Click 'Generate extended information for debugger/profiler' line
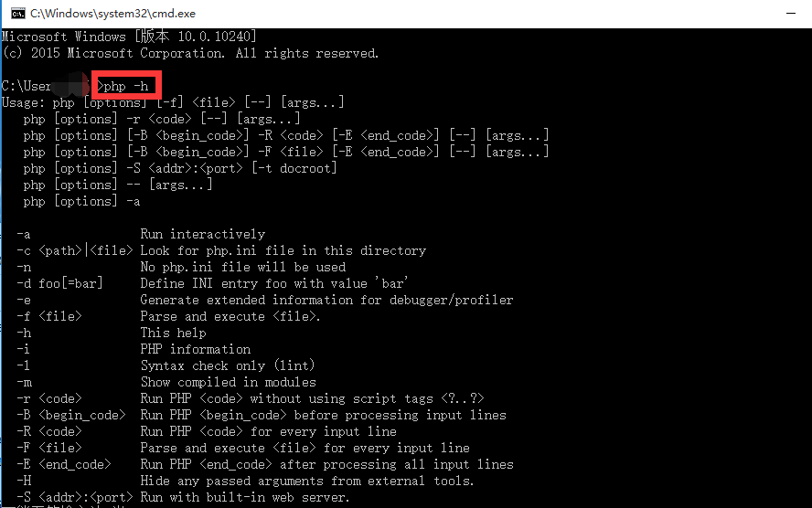Image resolution: width=812 pixels, height=508 pixels. (x=326, y=300)
